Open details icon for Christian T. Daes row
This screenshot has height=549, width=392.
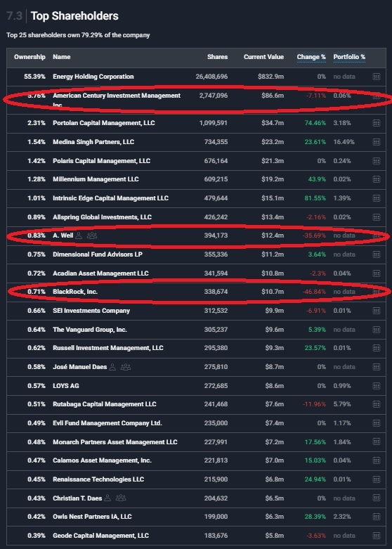[x=377, y=498]
